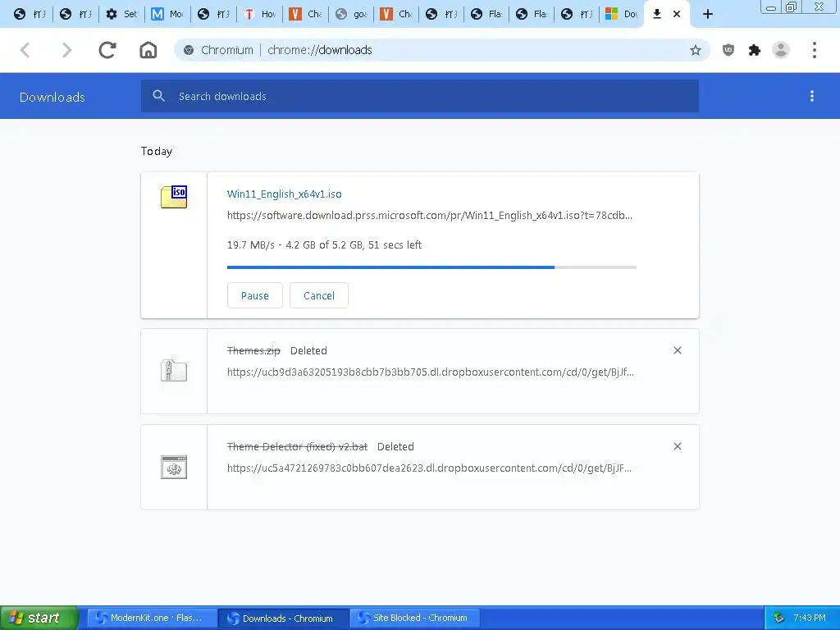840x630 pixels.
Task: Click the struck-through Themes.zip filename
Action: (x=253, y=350)
